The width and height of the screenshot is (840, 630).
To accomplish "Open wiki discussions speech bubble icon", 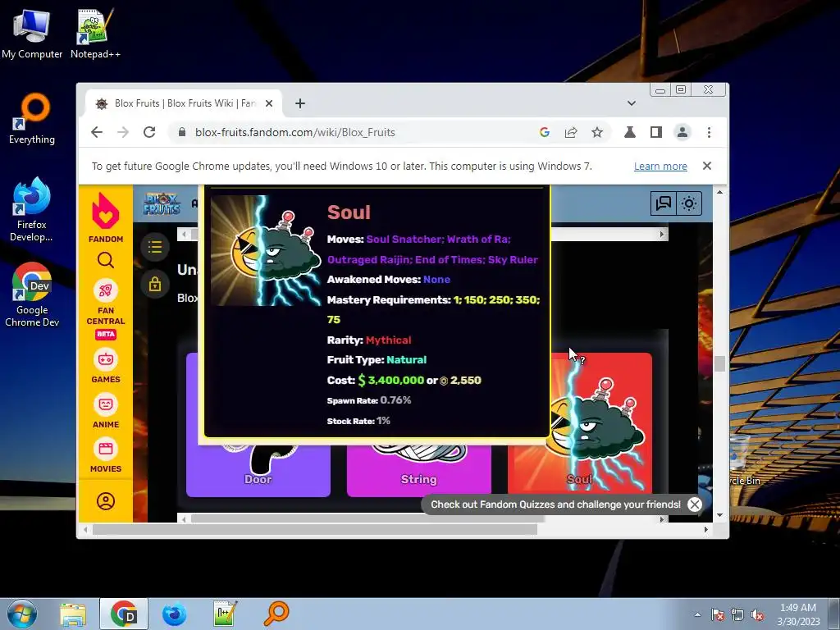I will point(663,203).
